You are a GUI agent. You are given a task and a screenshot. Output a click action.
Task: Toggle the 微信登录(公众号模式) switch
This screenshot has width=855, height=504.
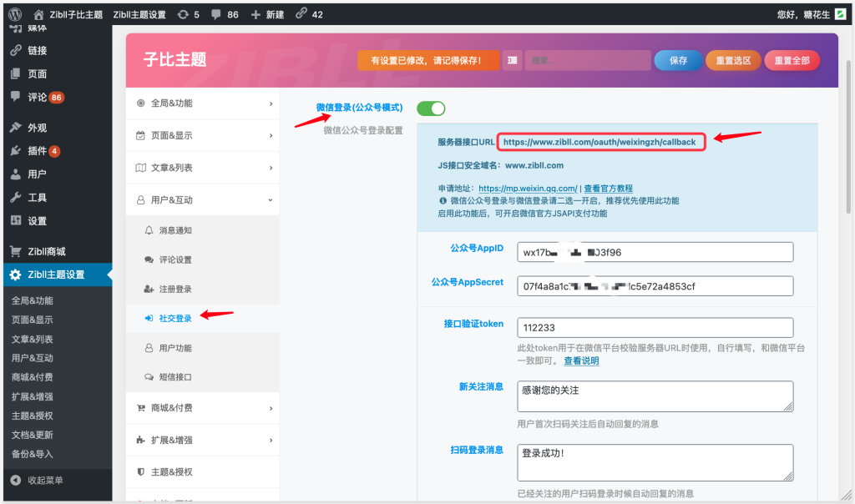[431, 108]
